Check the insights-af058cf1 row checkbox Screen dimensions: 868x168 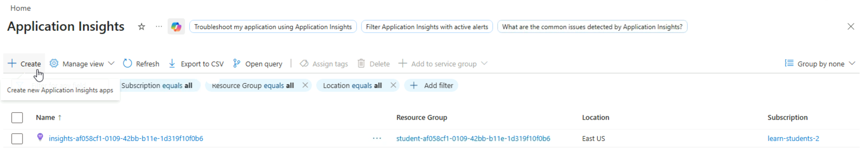pos(17,138)
